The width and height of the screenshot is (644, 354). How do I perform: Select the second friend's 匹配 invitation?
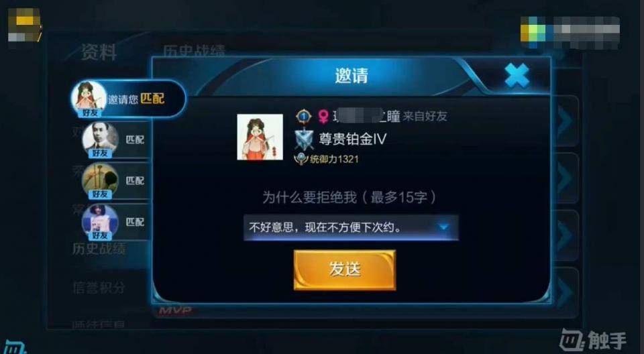click(x=117, y=140)
